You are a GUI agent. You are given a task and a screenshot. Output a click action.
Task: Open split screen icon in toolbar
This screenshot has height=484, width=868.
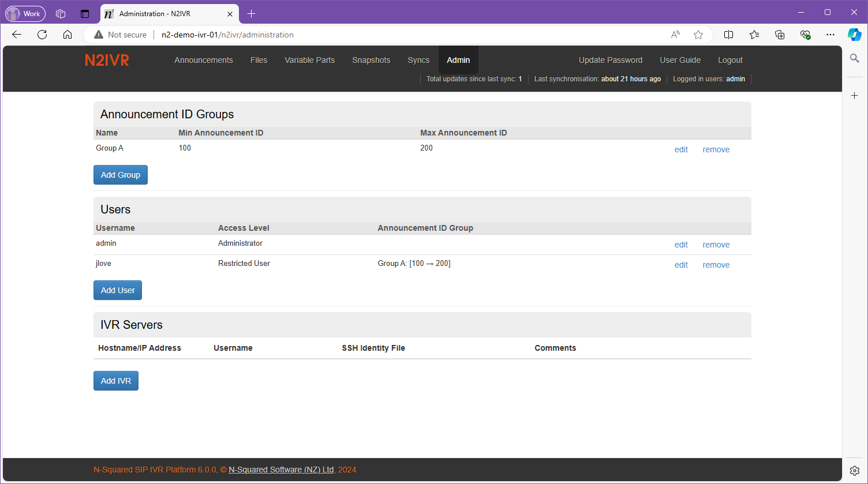point(728,35)
